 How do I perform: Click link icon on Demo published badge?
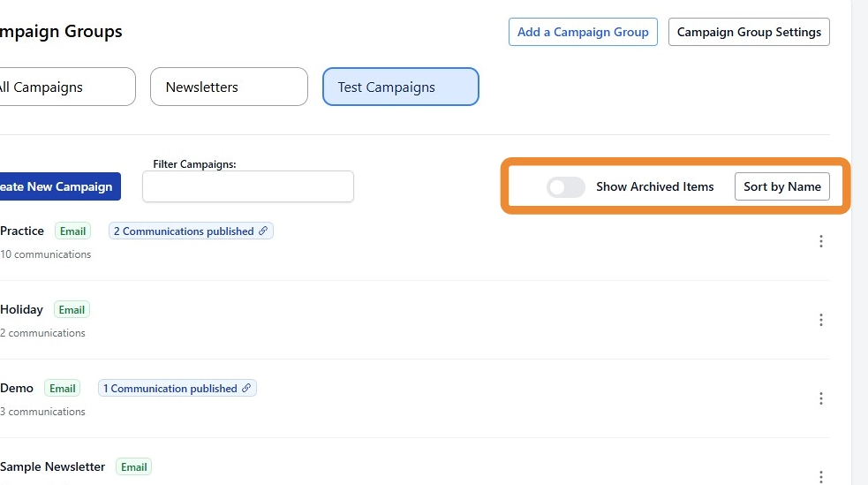tap(246, 389)
